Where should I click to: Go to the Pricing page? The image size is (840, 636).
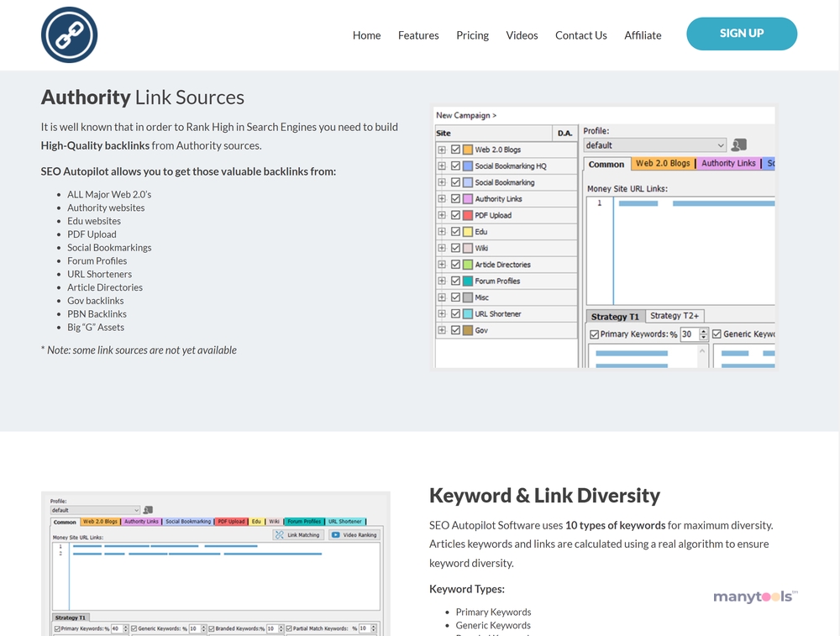472,35
